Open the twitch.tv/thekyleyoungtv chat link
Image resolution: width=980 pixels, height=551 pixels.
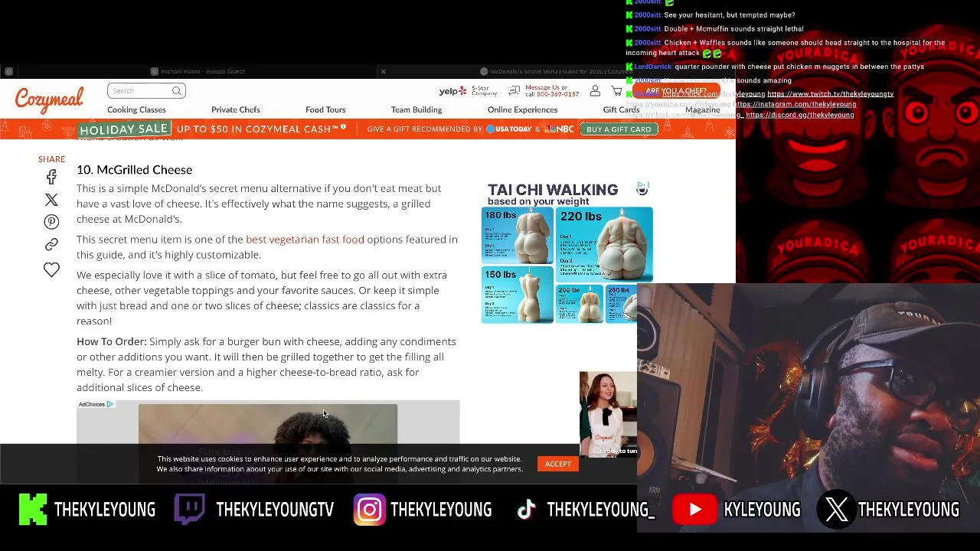830,94
